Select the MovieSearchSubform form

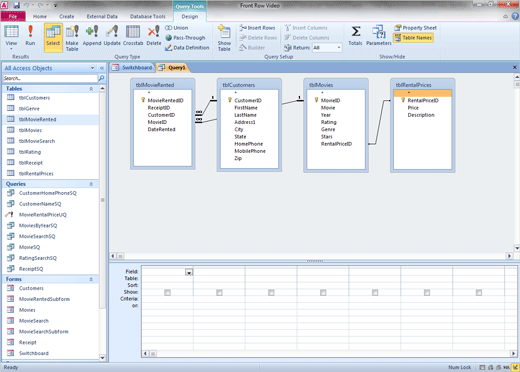coord(50,332)
